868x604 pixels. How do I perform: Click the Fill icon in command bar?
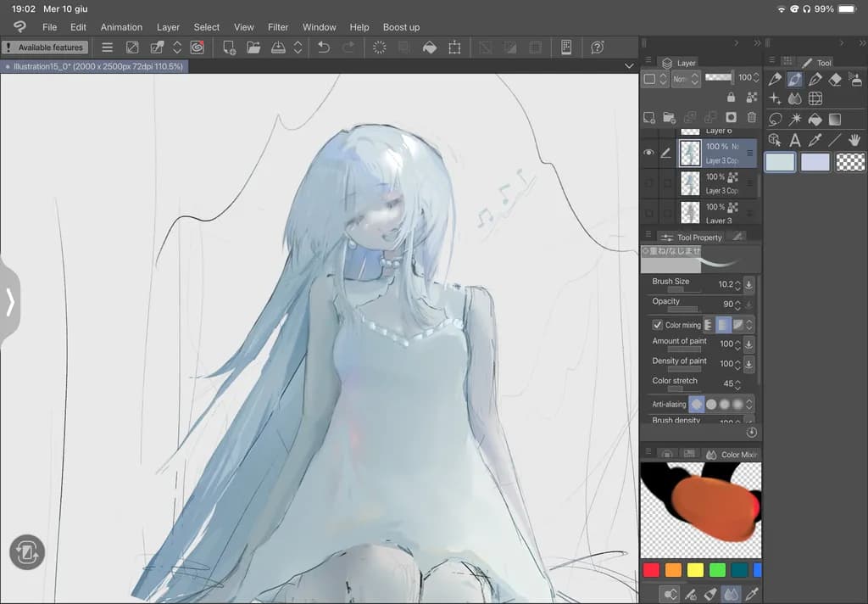pos(430,48)
